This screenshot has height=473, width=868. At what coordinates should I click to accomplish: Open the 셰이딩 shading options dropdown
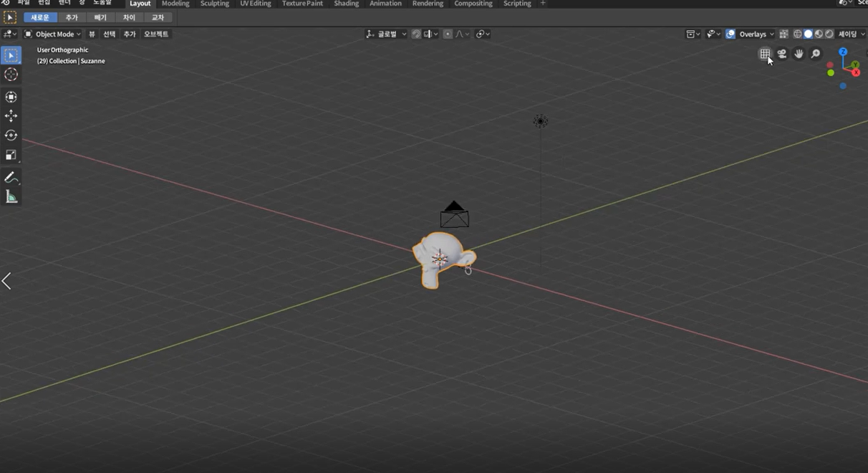[x=852, y=34]
